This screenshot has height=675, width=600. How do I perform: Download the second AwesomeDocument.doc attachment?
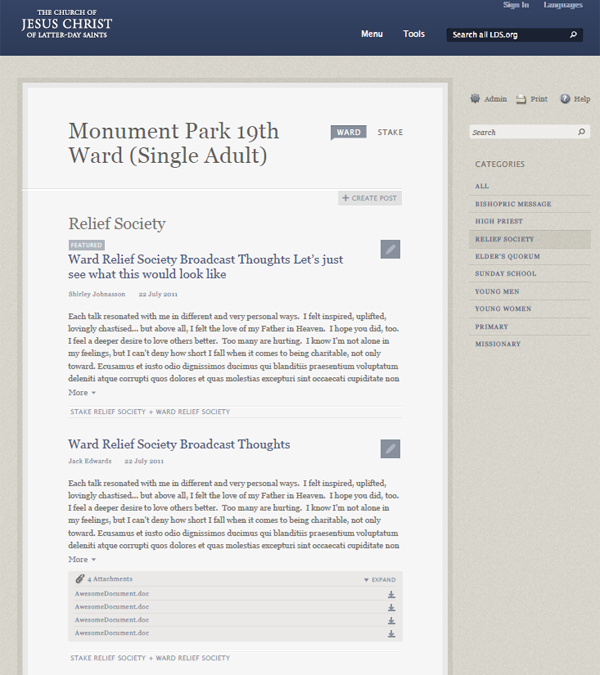(391, 607)
